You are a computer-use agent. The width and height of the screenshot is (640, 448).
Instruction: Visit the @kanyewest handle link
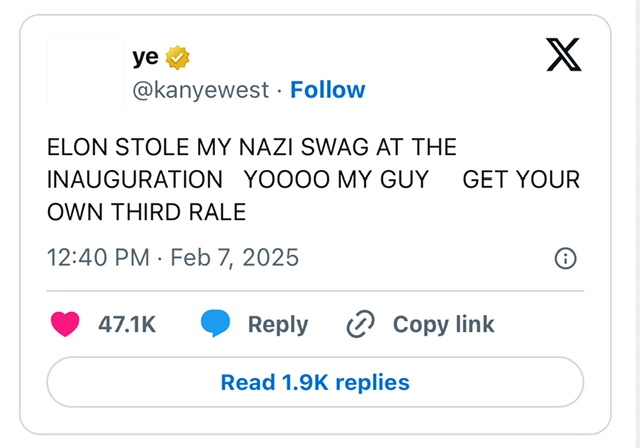(200, 90)
